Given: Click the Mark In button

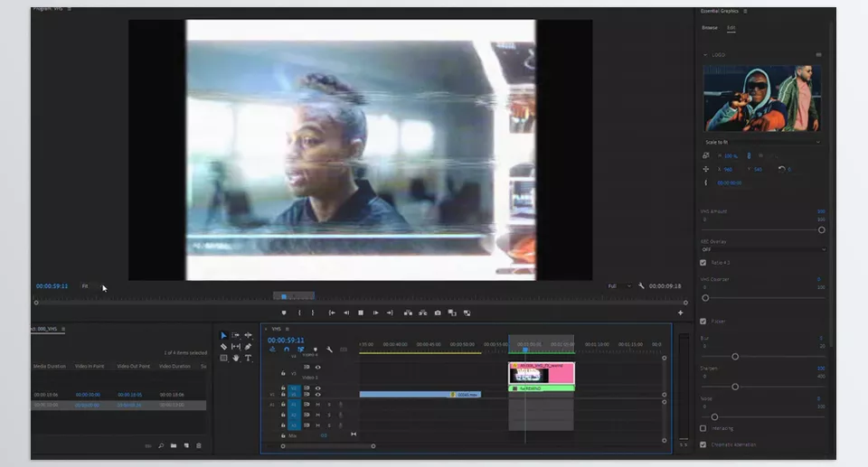Looking at the screenshot, I should coord(299,313).
